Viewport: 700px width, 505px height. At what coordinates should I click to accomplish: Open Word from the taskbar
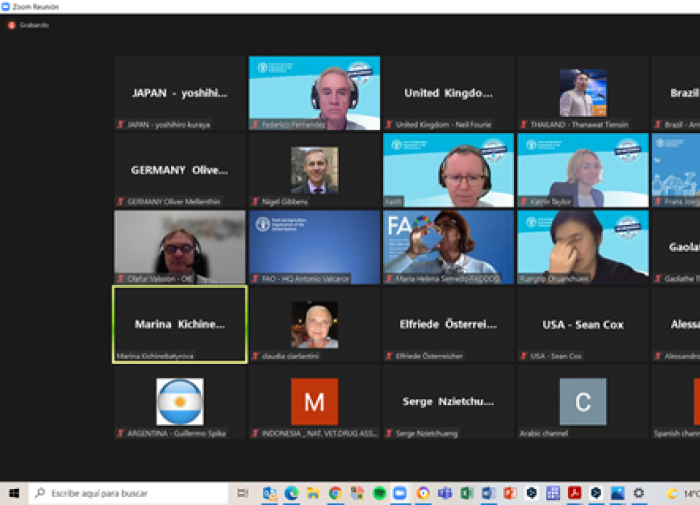point(488,493)
